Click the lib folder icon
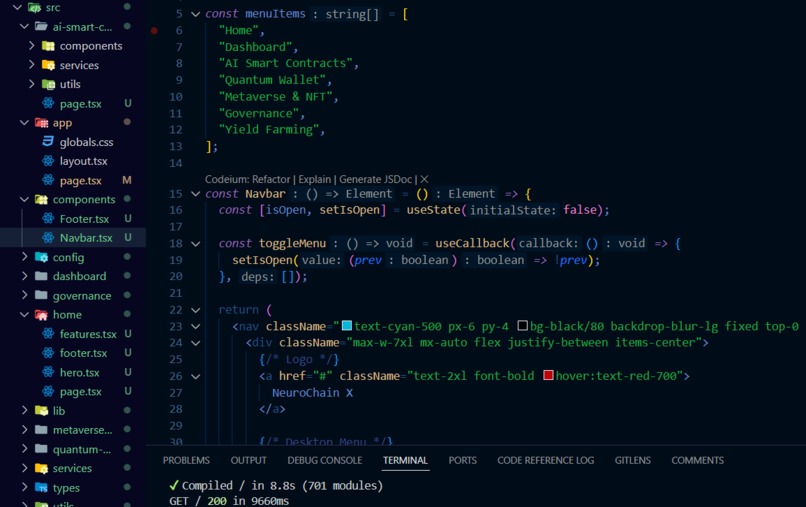The width and height of the screenshot is (806, 507). coord(41,410)
